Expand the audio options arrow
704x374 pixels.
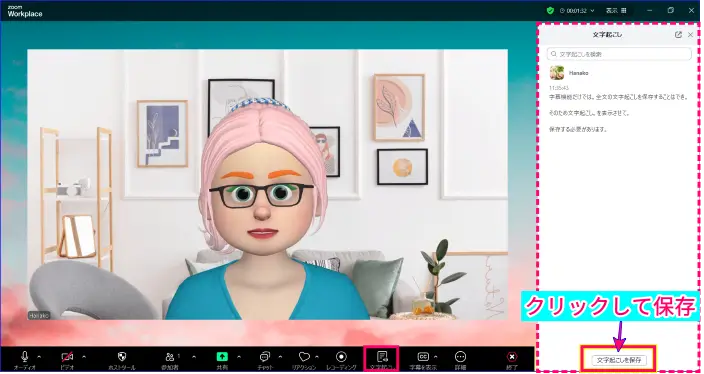coord(39,357)
